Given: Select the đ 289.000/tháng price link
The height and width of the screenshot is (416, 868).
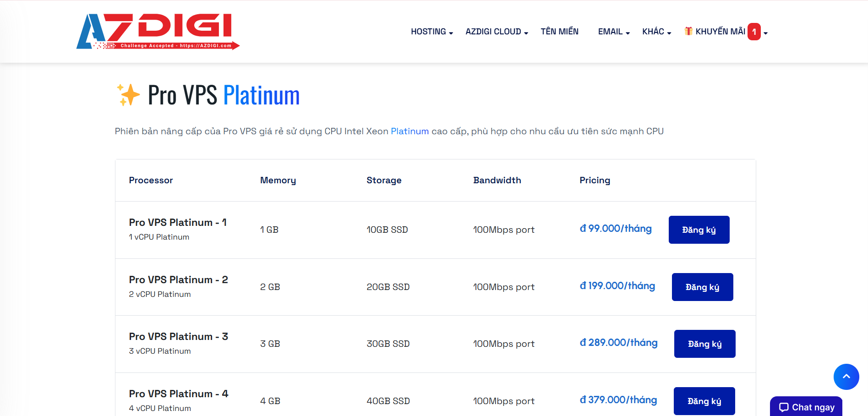Looking at the screenshot, I should [618, 343].
